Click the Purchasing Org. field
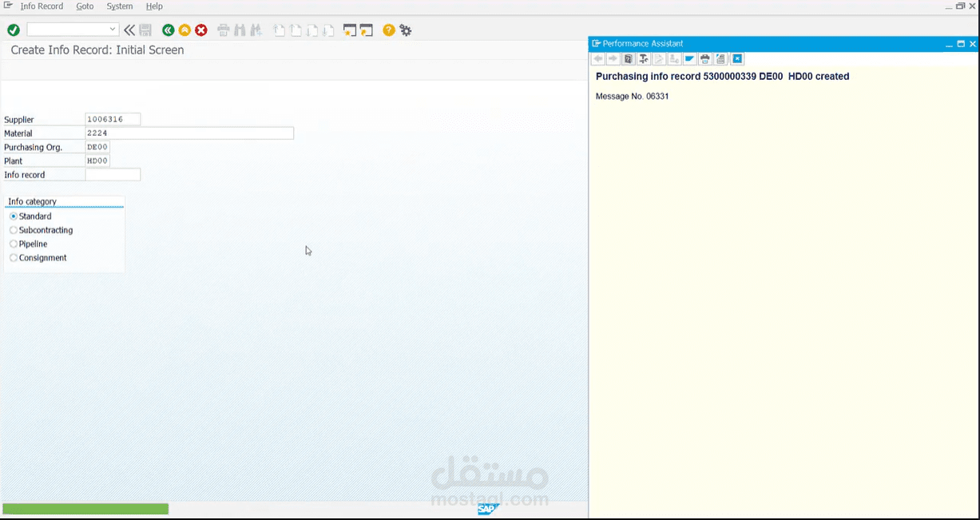Image resolution: width=980 pixels, height=520 pixels. click(97, 147)
